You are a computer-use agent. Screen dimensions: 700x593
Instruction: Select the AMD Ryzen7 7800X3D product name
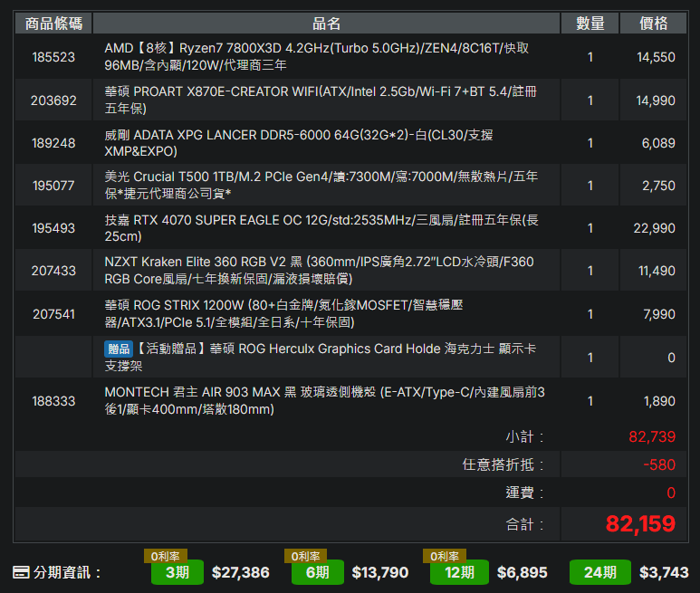coord(317,57)
